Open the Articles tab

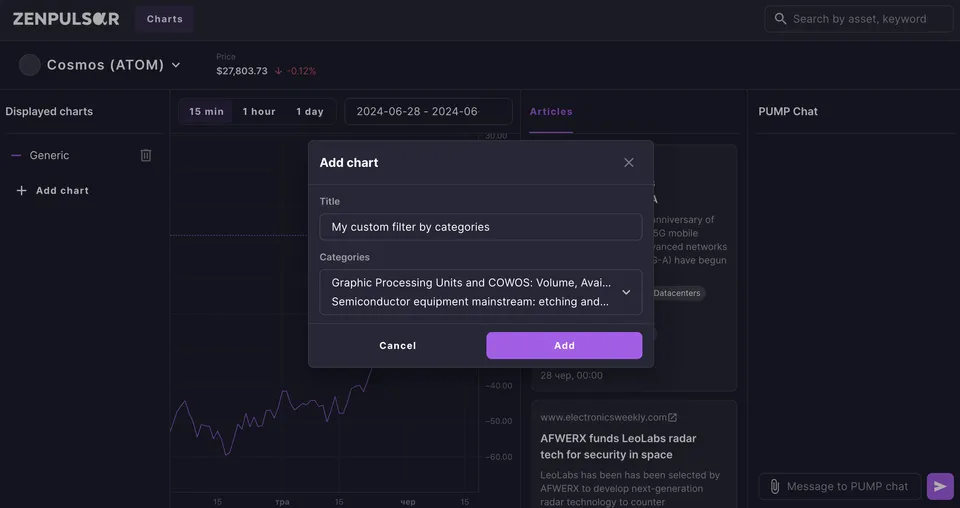pyautogui.click(x=551, y=111)
